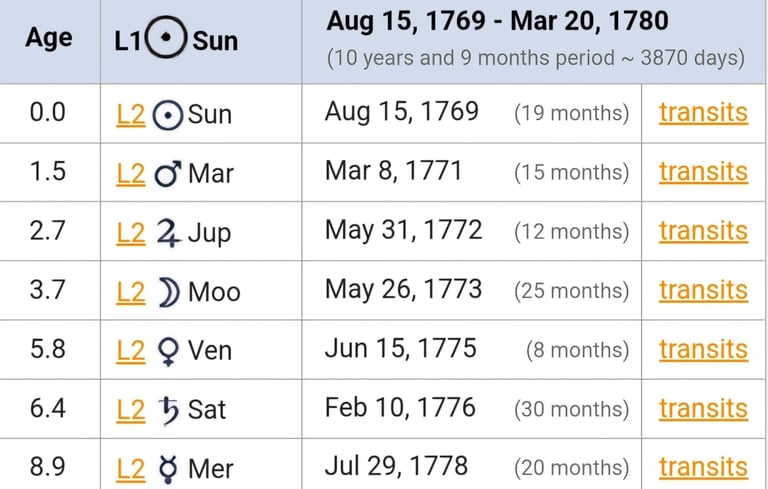Click the Mars symbol in the L2 Mar row
Screen dimensions: 768x489
click(167, 173)
